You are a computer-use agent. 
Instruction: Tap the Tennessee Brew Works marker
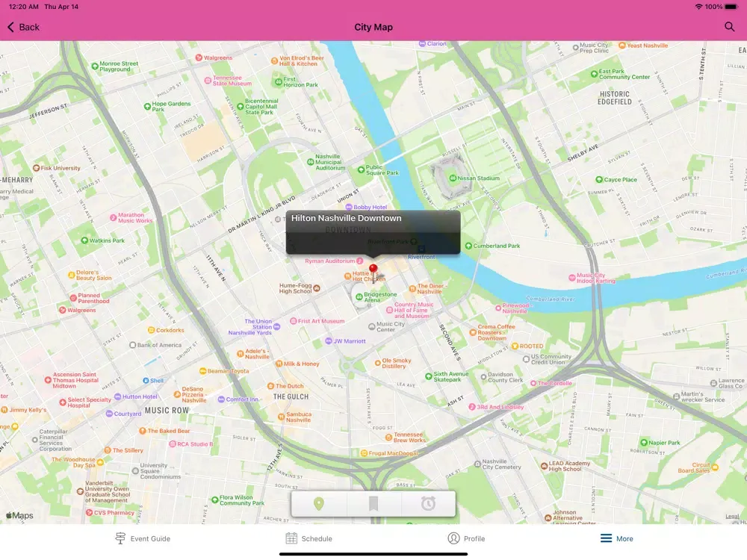pos(388,437)
